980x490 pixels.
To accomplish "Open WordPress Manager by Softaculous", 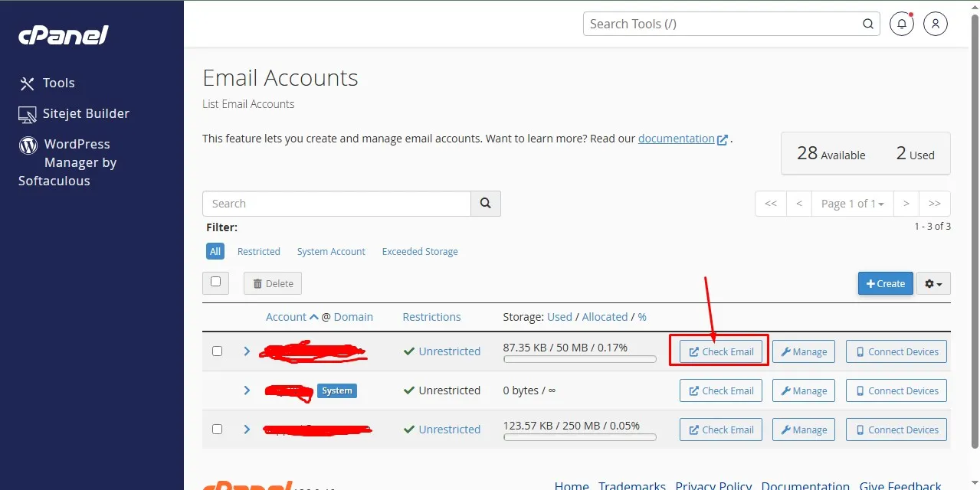I will click(x=75, y=162).
